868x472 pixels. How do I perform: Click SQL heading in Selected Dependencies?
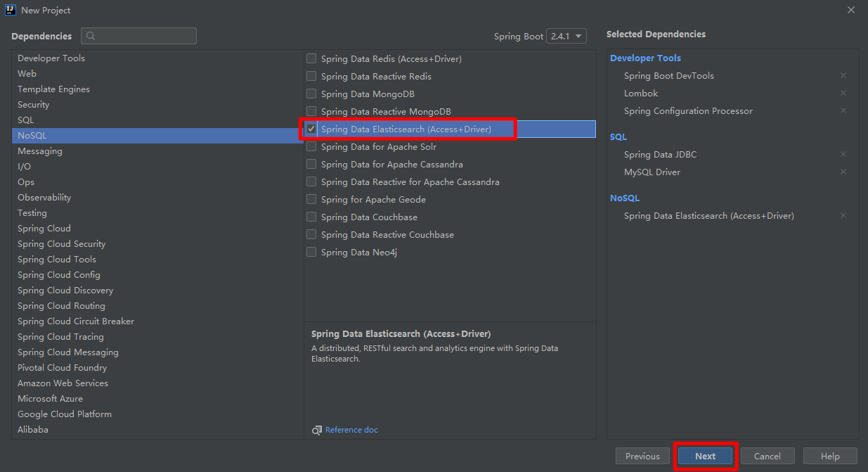point(618,136)
